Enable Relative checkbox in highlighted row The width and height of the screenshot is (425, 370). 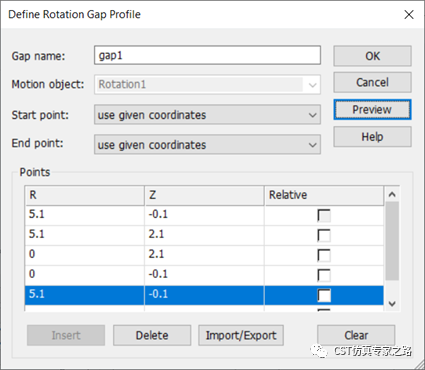point(324,295)
